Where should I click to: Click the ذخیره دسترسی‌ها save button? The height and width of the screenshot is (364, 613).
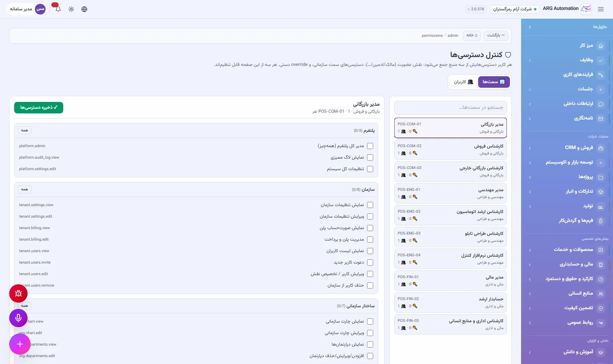pyautogui.click(x=39, y=108)
